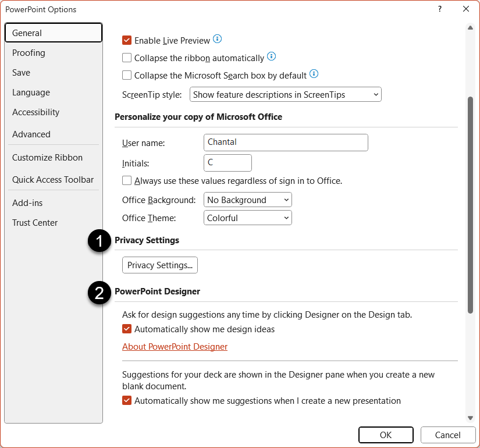Tick Always use these values regardless of sign in

[x=127, y=180]
